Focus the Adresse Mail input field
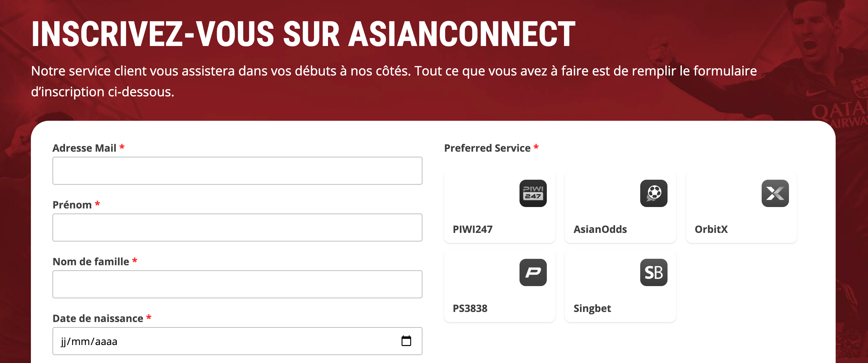The height and width of the screenshot is (363, 868). pyautogui.click(x=237, y=171)
